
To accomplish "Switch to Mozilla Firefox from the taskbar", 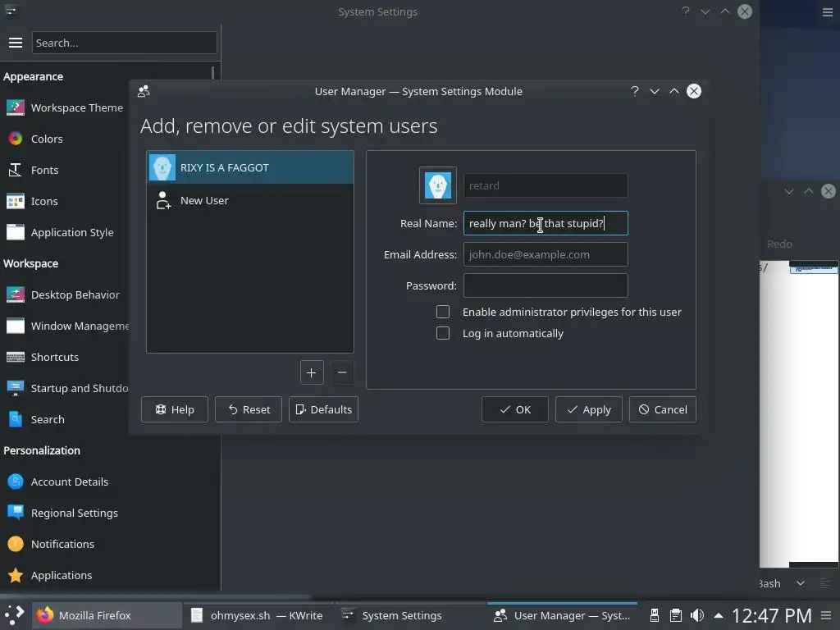I will pos(107,615).
